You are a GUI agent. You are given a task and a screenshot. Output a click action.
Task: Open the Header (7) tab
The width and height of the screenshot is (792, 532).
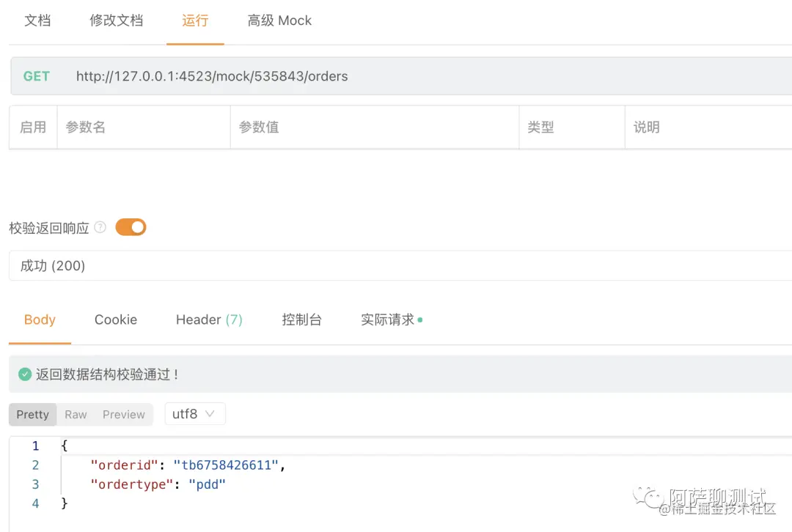pyautogui.click(x=209, y=319)
